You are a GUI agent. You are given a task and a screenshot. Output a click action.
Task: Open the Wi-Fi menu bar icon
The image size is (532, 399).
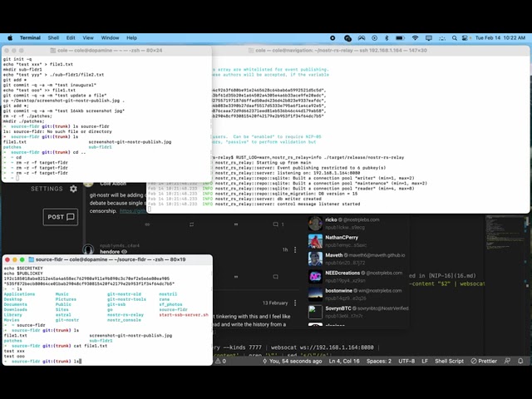[415, 38]
